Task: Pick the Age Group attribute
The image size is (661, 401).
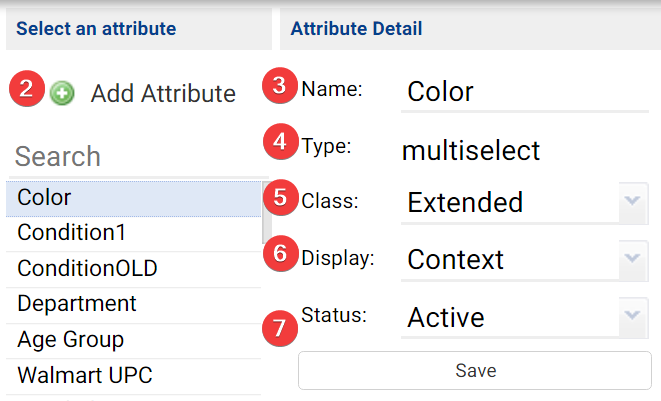Action: point(133,340)
